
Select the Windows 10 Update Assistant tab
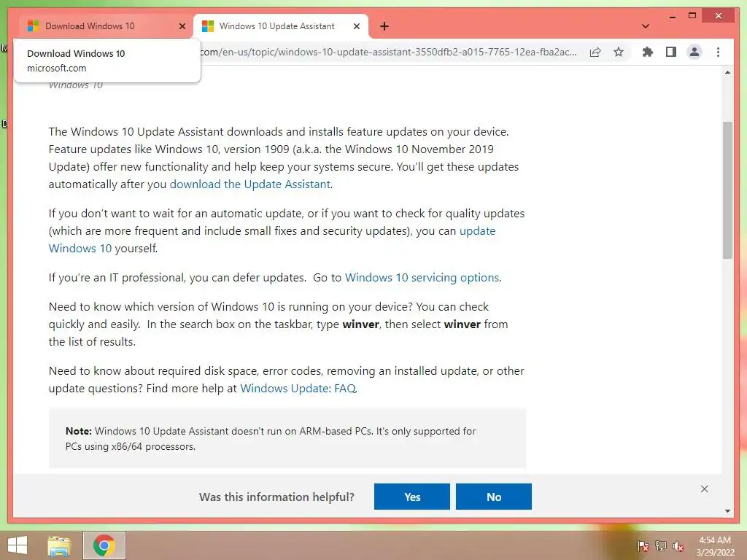280,26
